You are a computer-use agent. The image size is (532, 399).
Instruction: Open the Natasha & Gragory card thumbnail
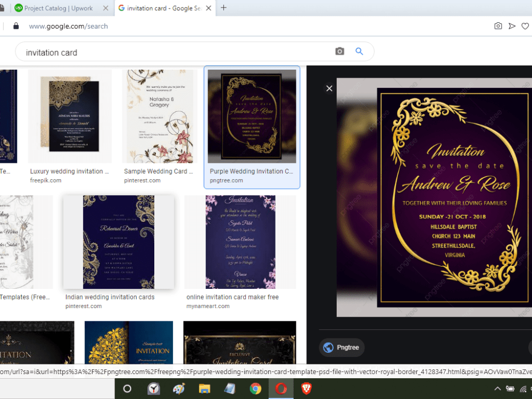[x=160, y=116]
